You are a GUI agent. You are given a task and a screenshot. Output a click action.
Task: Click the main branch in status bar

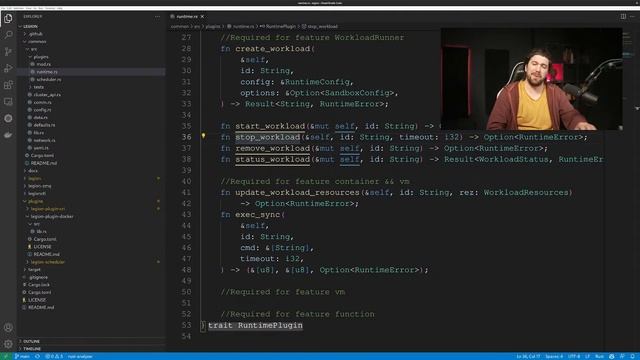point(22,356)
